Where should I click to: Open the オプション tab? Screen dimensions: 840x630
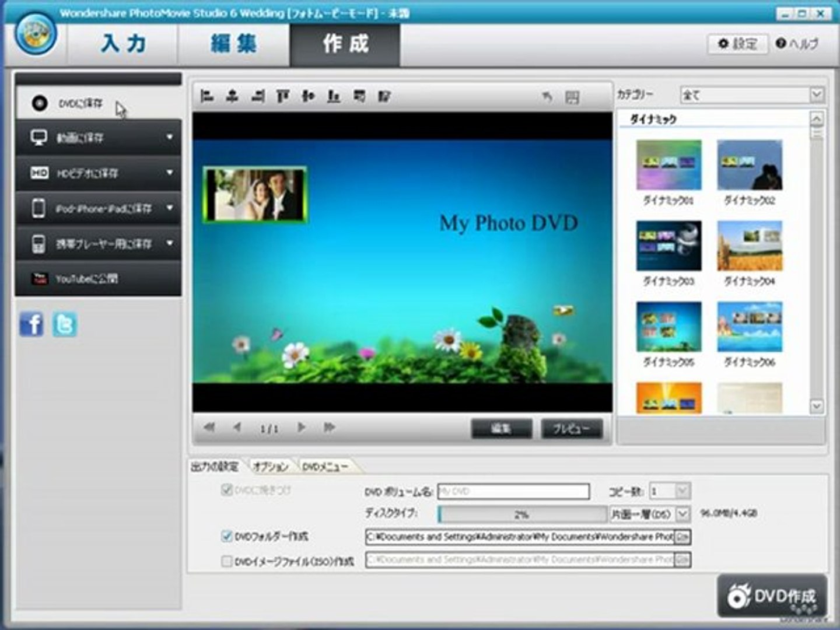point(270,466)
